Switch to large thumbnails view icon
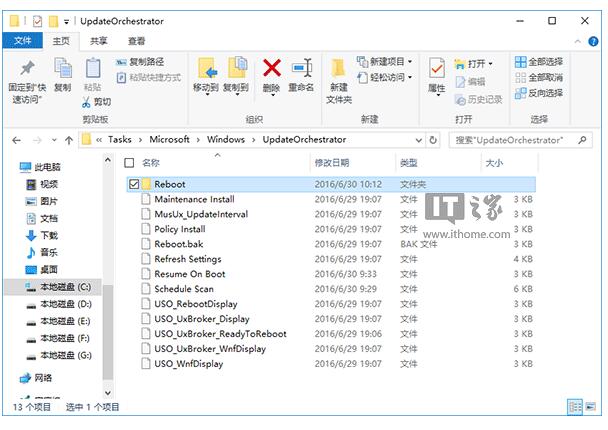608x430 pixels. pyautogui.click(x=592, y=407)
